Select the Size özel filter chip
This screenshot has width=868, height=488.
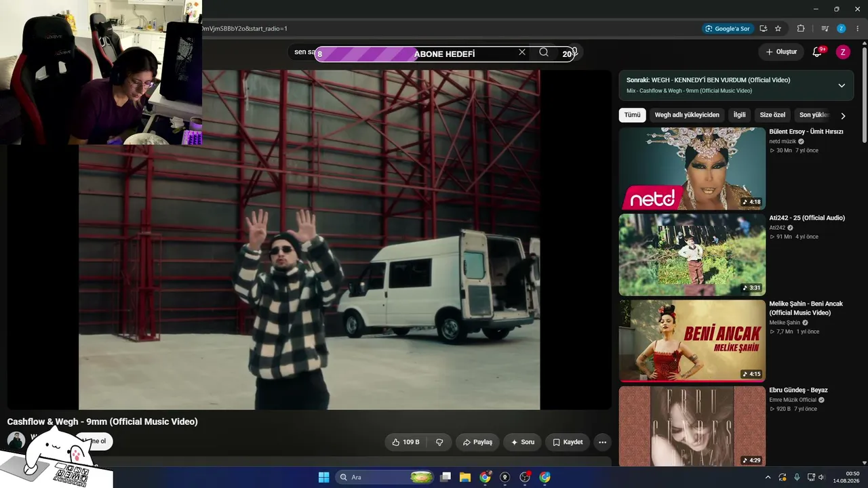click(x=772, y=115)
